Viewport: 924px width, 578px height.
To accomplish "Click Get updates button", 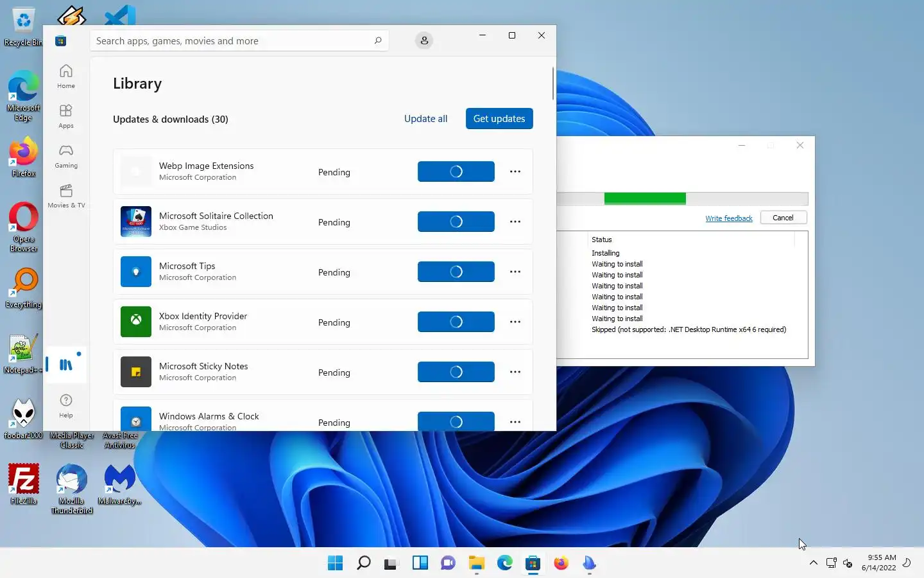I will [499, 119].
